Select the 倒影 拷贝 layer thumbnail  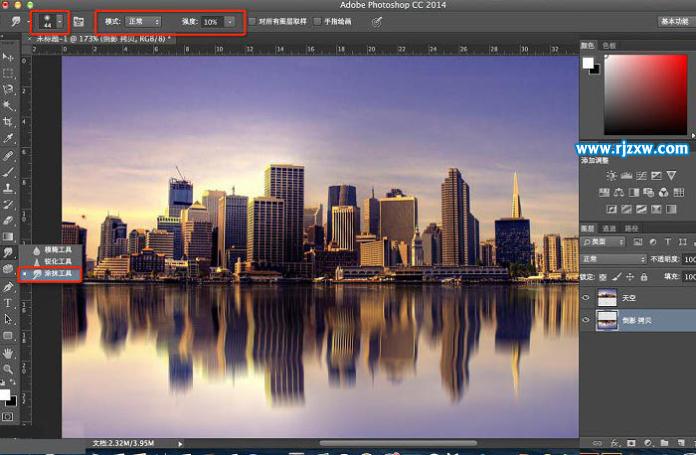coord(607,320)
